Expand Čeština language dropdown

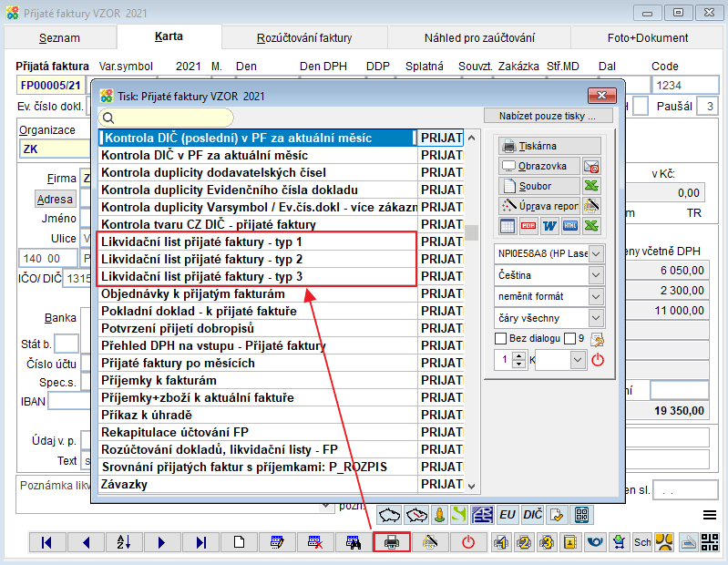596,275
